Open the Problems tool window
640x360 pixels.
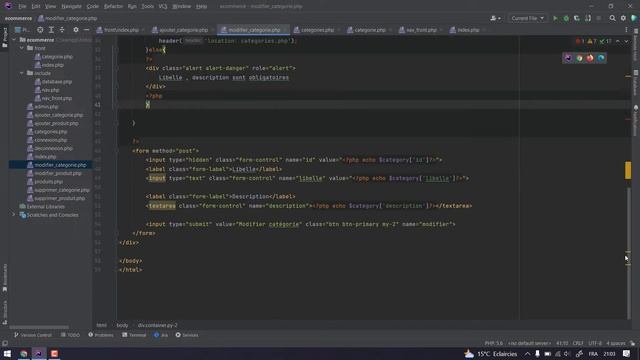[x=101, y=335]
